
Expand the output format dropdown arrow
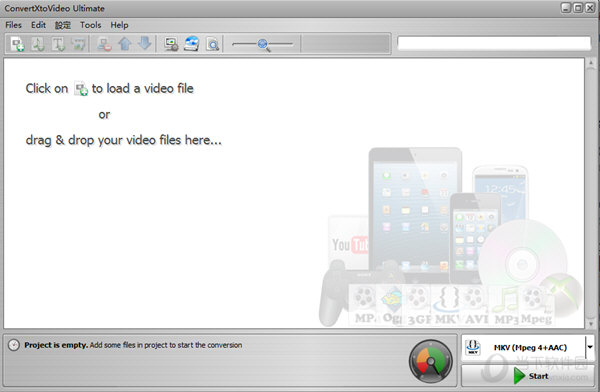[x=590, y=347]
